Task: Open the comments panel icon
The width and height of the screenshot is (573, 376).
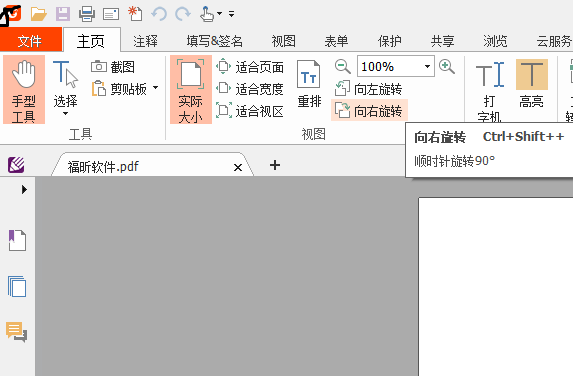Action: 16,332
